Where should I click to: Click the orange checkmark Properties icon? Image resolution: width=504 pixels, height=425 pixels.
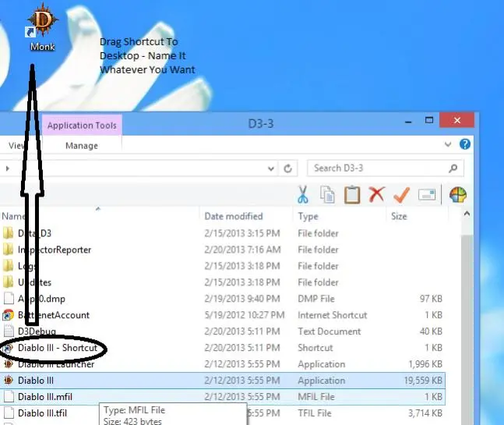coord(401,194)
